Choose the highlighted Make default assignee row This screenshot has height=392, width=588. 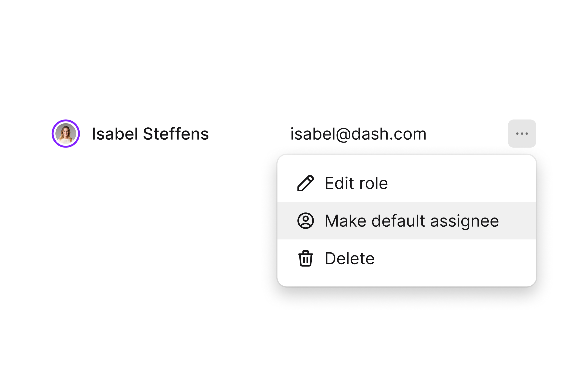(x=406, y=221)
